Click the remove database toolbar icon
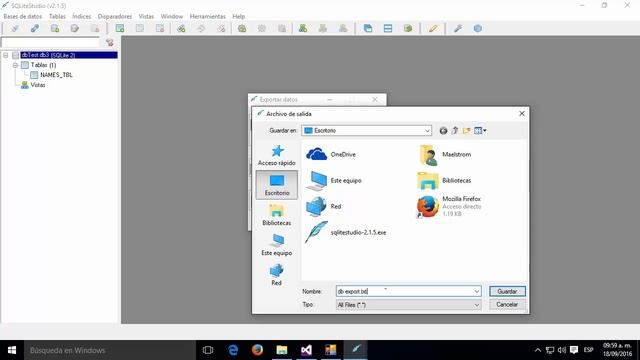Screen dimensions: 640x360 tap(95, 29)
